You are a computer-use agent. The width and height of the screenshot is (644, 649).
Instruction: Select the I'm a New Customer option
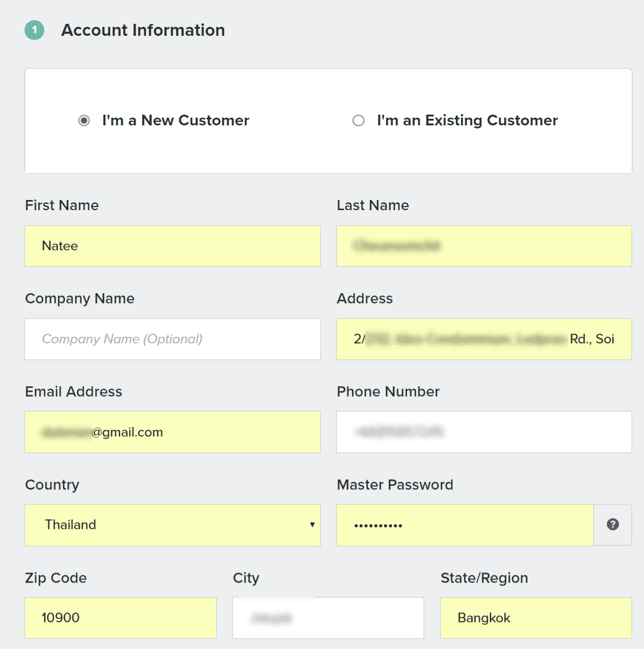[x=84, y=121]
